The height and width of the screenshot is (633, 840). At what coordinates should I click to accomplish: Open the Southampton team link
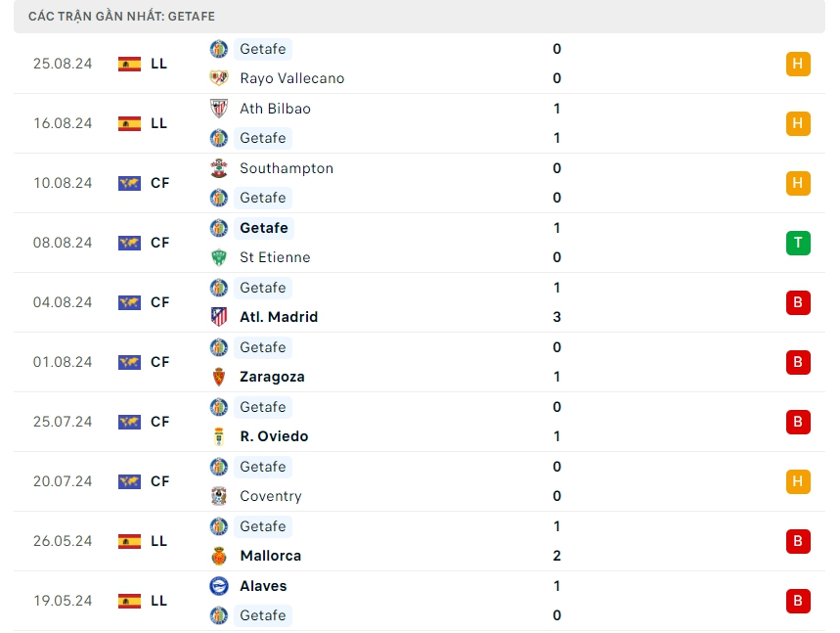click(x=287, y=168)
